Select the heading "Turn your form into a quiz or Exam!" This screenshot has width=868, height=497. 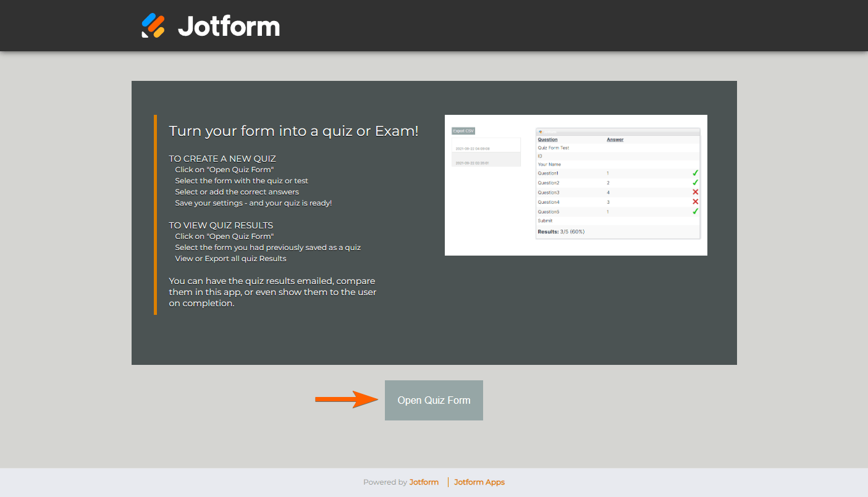coord(294,131)
